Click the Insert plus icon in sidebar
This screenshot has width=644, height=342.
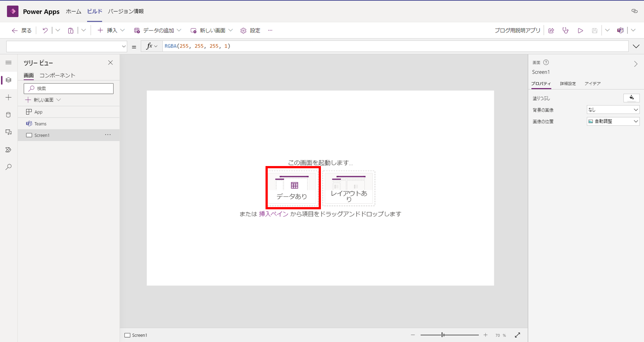[8, 98]
